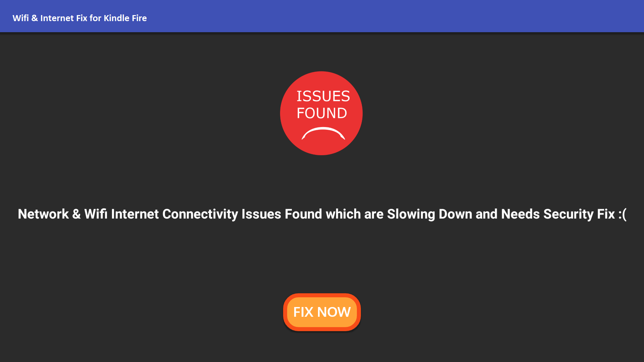Tap the red Issues Found circle icon
644x362 pixels.
(x=321, y=113)
